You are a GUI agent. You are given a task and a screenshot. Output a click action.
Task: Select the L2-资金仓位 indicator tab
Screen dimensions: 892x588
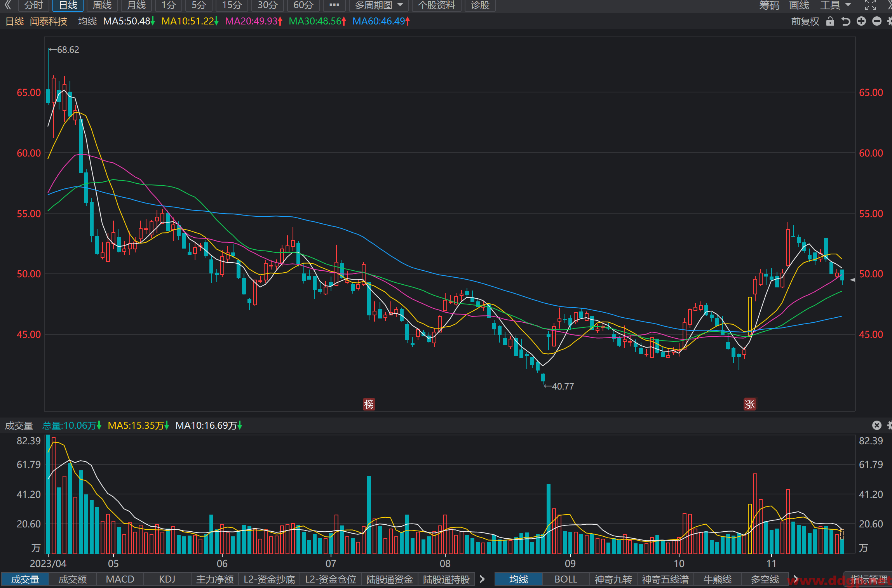point(331,579)
